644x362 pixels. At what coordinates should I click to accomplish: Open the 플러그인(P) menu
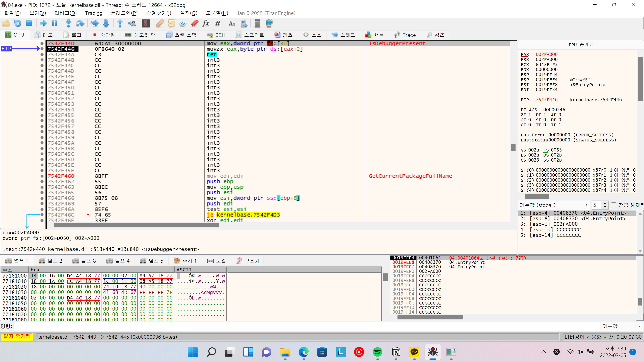click(x=124, y=13)
